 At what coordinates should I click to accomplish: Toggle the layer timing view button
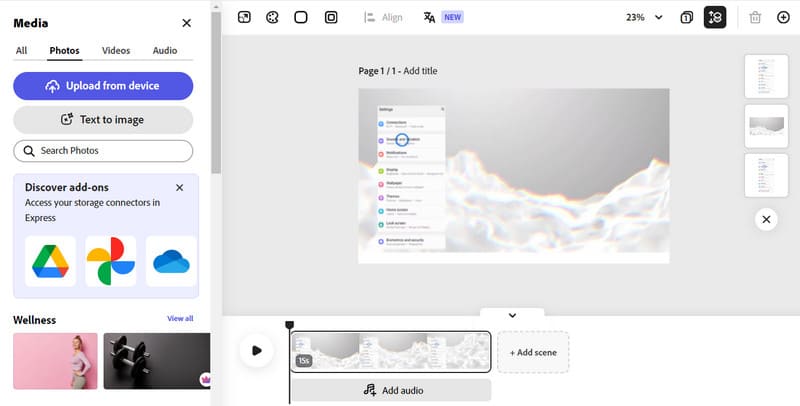click(715, 17)
